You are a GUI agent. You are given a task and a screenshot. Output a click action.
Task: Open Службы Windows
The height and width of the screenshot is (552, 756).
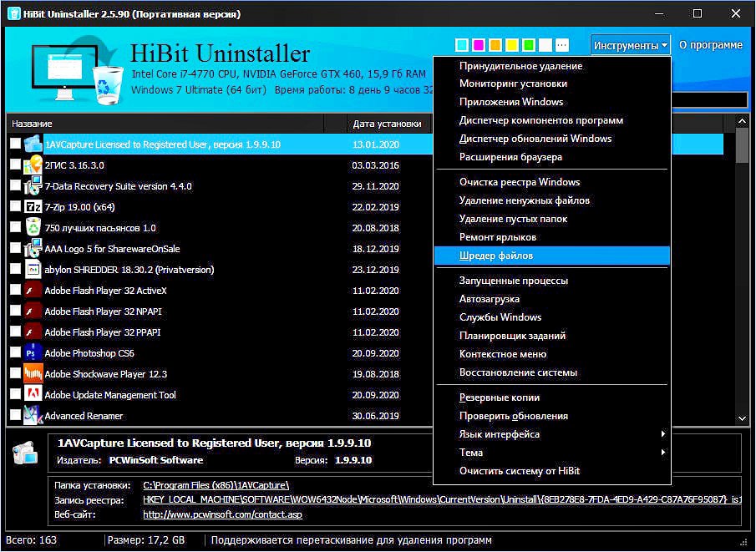[x=552, y=317]
